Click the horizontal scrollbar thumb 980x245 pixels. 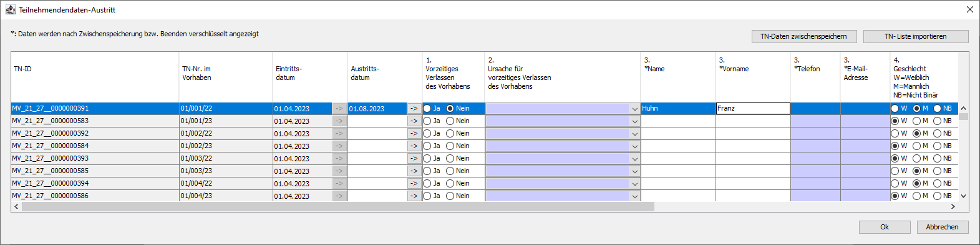pos(337,206)
